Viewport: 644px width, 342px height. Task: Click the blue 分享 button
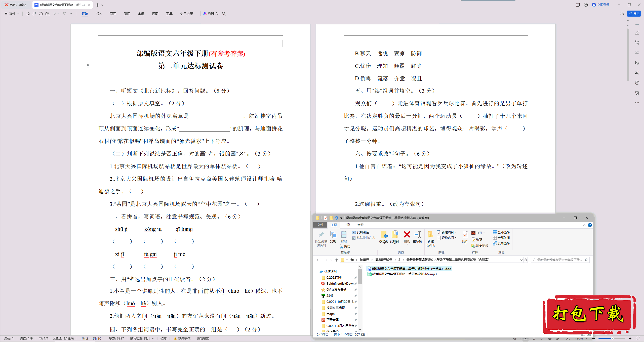click(x=634, y=14)
